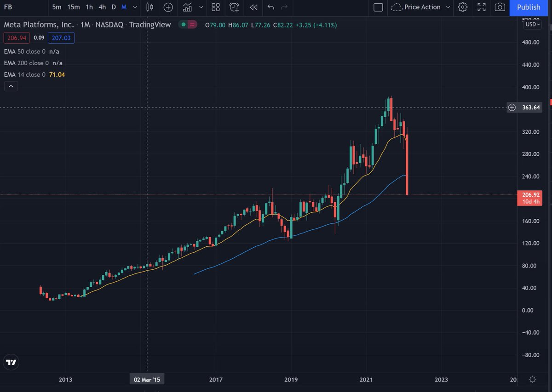The width and height of the screenshot is (552, 392).
Task: Take a chart snapshot with camera icon
Action: [x=500, y=7]
